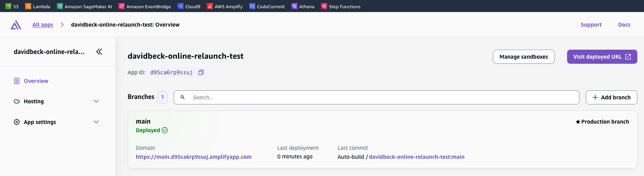Open Step Functions service shortcut
This screenshot has width=644, height=176.
[341, 6]
